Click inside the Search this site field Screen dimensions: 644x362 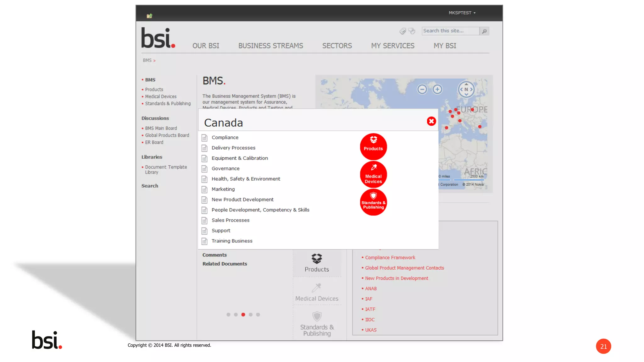click(x=450, y=31)
